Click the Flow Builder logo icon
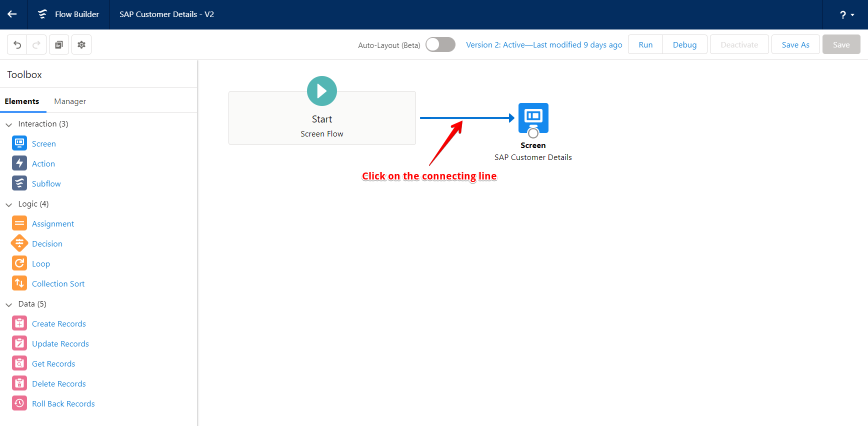 42,14
